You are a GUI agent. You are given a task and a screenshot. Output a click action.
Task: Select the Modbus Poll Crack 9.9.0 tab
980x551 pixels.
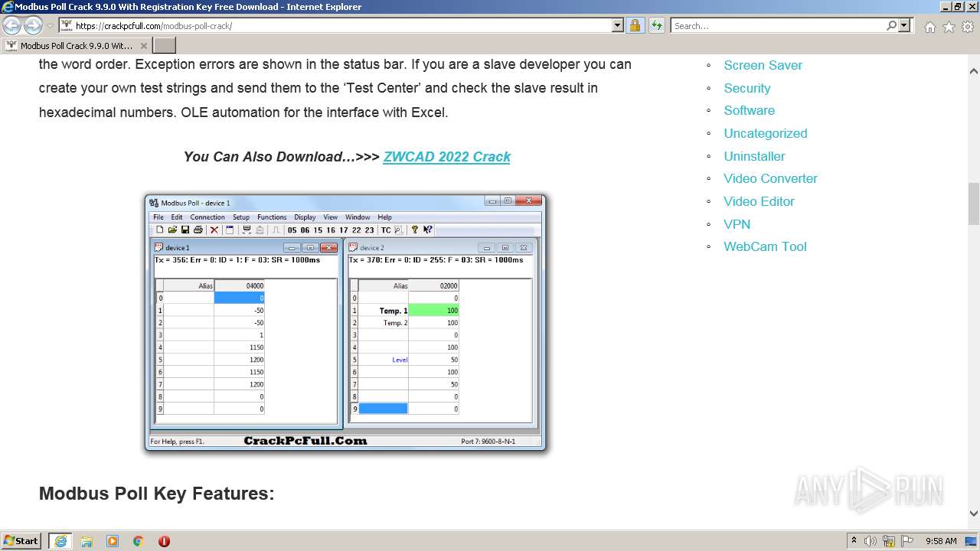[77, 46]
